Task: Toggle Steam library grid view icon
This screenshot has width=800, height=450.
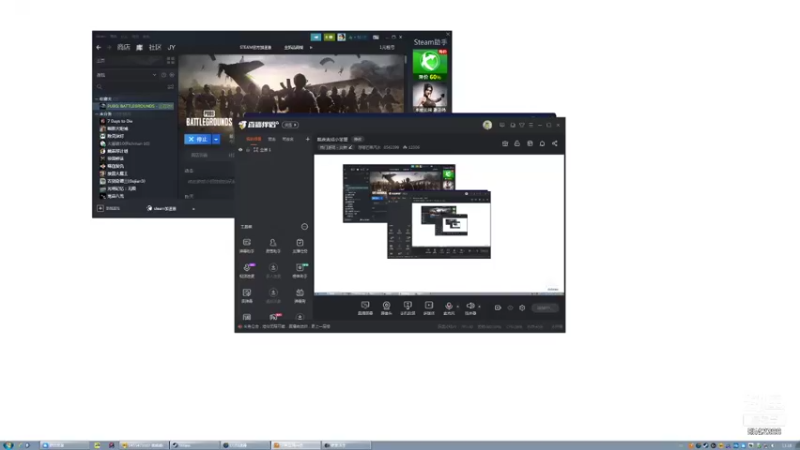Action: [x=170, y=60]
